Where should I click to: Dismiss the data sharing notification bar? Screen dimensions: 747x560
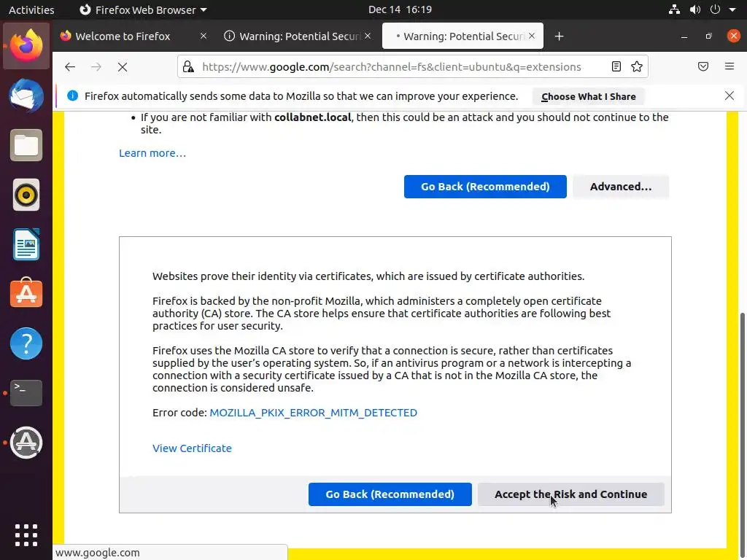[729, 96]
